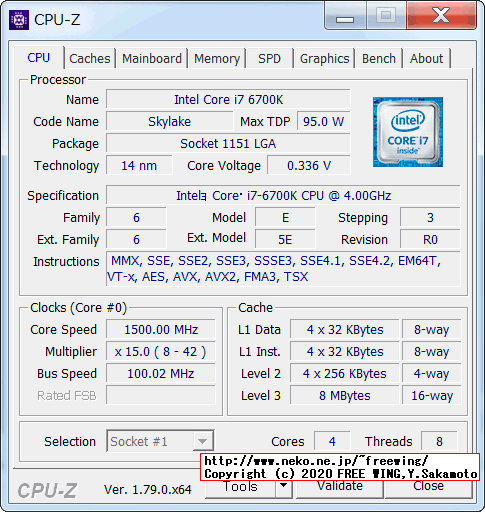The height and width of the screenshot is (512, 485).
Task: Click the CPU-Z title bar app icon
Action: 19,20
